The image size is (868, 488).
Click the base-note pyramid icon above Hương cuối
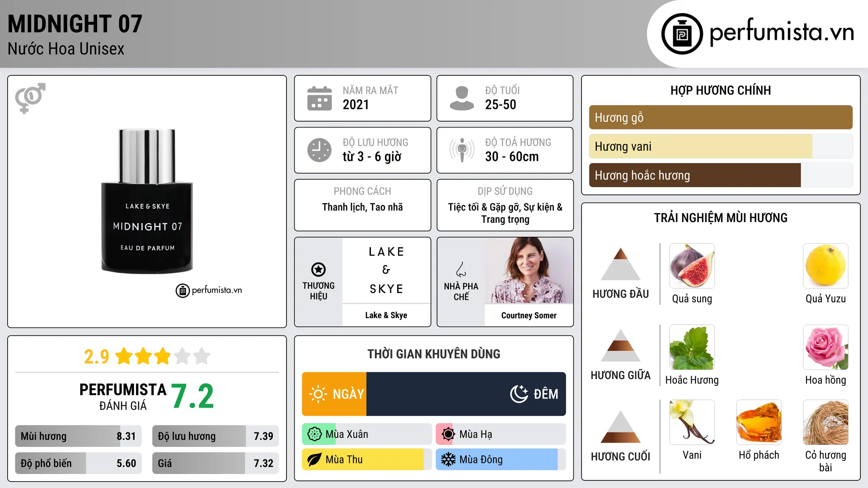point(620,427)
